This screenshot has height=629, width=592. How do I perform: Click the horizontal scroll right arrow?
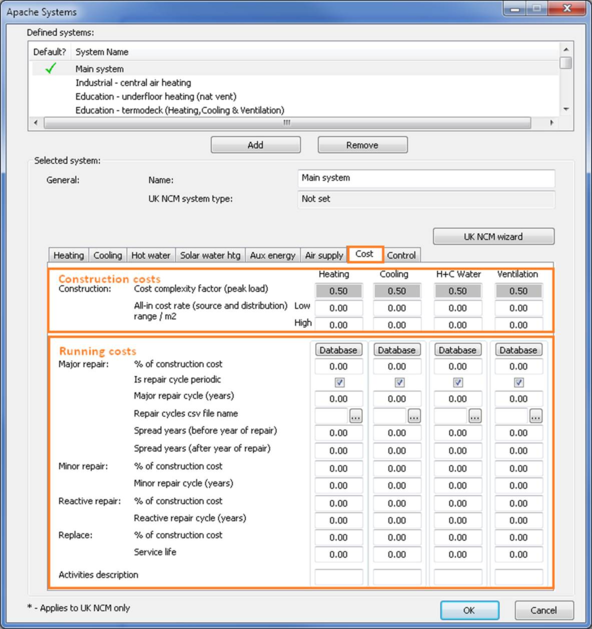(x=552, y=122)
